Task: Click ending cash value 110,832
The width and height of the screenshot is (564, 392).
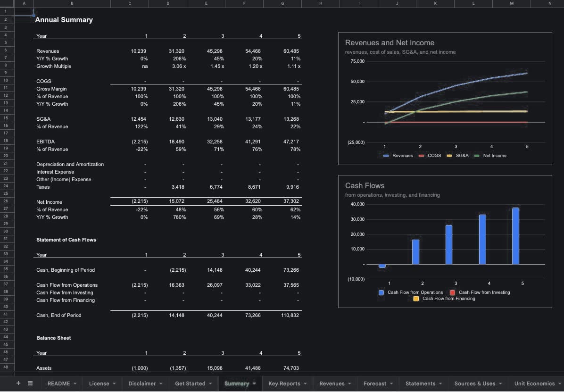Action: click(x=290, y=315)
